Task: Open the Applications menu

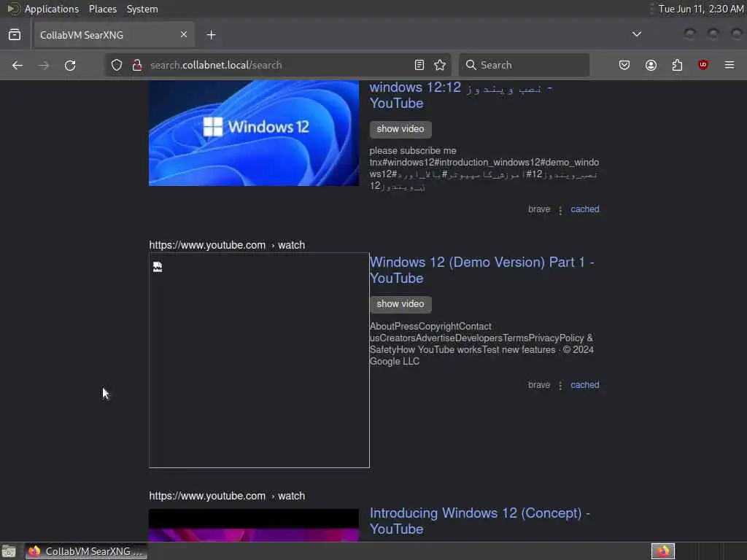Action: click(52, 9)
